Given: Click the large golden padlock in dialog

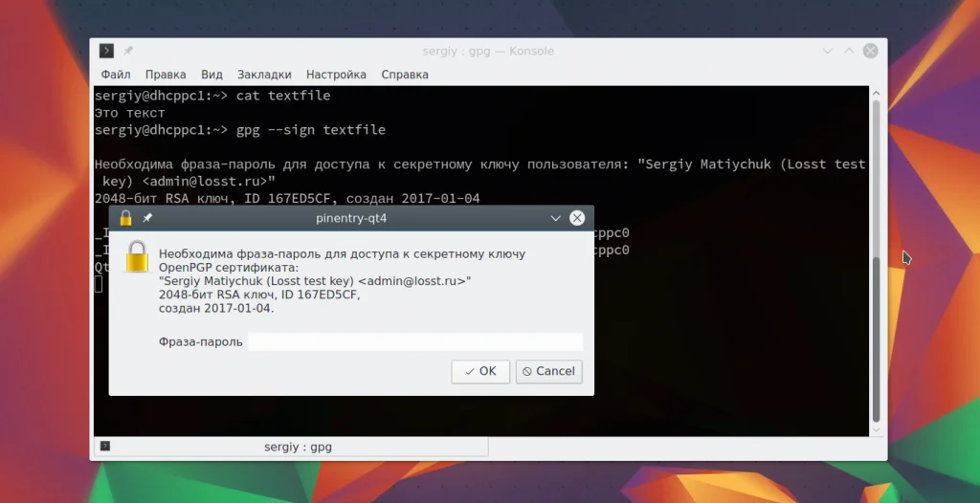Looking at the screenshot, I should pyautogui.click(x=137, y=257).
